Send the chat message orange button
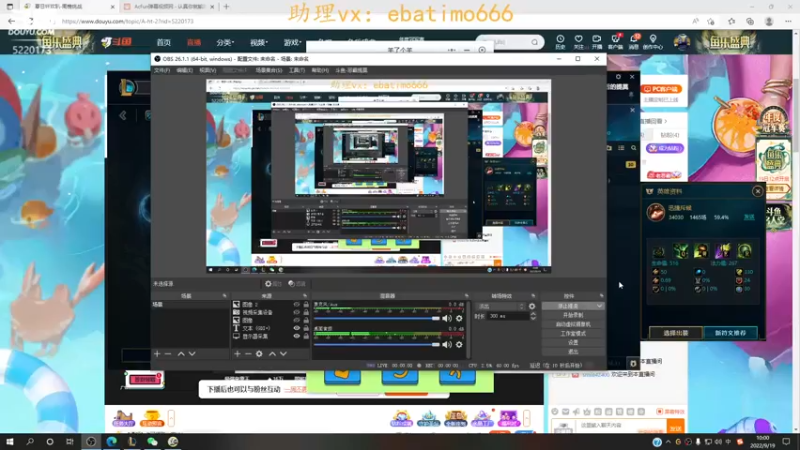Viewport: 800px width, 450px height. point(676,428)
